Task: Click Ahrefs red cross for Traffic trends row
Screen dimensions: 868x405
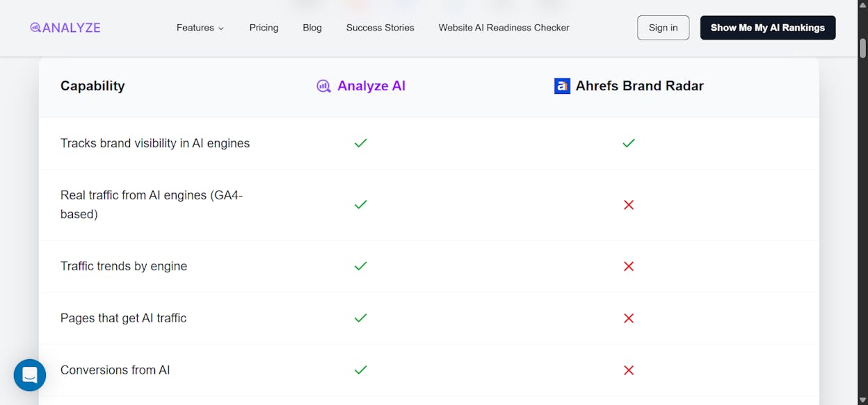Action: click(x=629, y=266)
